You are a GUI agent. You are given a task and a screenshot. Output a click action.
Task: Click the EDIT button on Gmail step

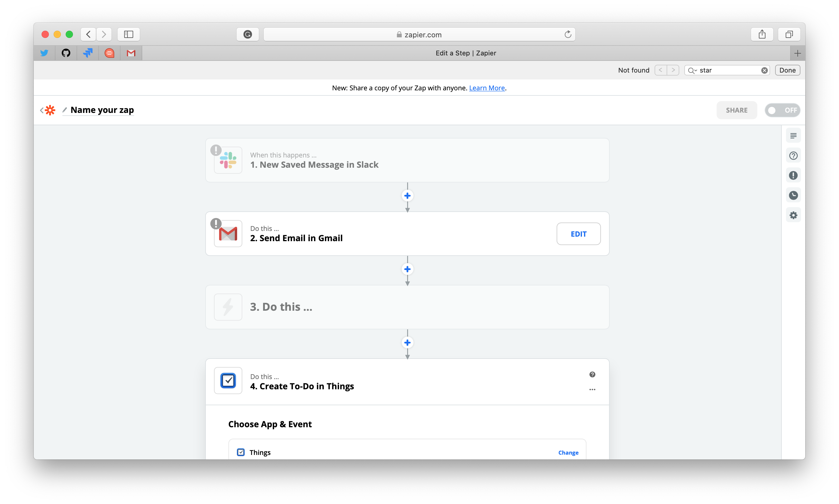tap(578, 234)
